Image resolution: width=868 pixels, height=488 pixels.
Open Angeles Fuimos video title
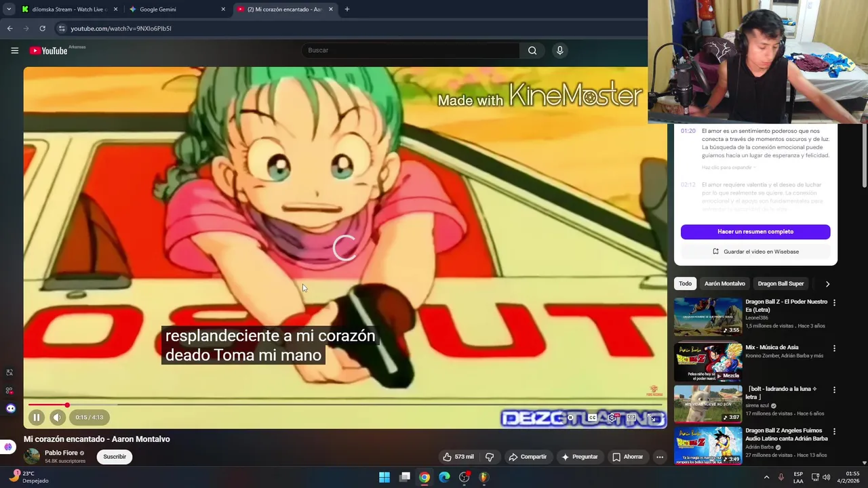785,434
